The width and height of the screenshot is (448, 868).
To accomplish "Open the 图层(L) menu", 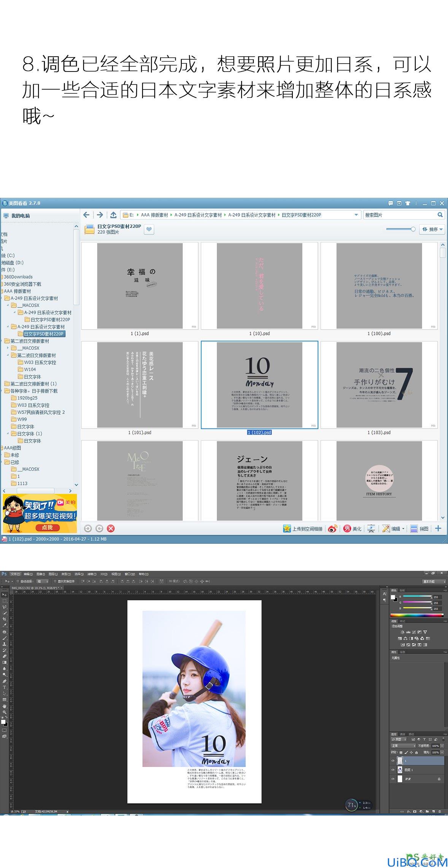I will (53, 574).
